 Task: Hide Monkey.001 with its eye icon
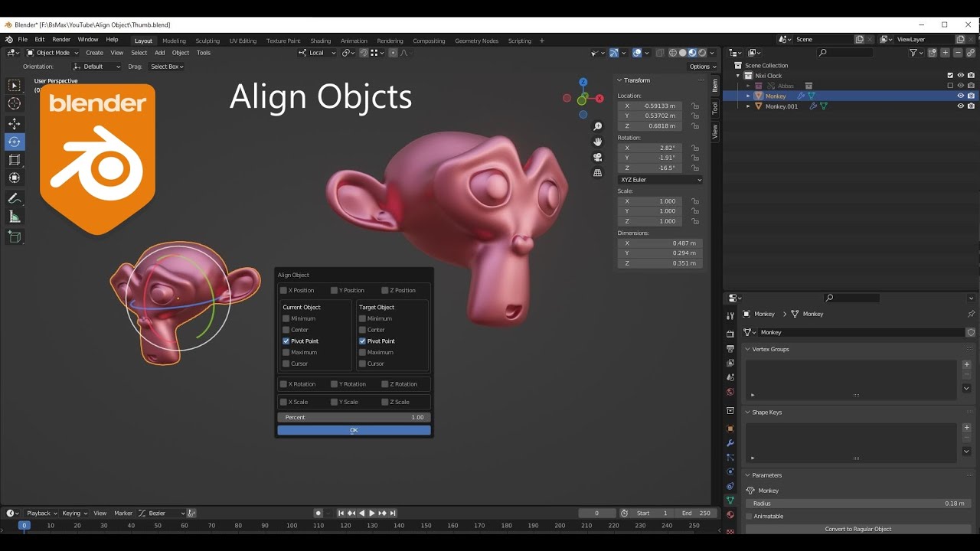(960, 106)
